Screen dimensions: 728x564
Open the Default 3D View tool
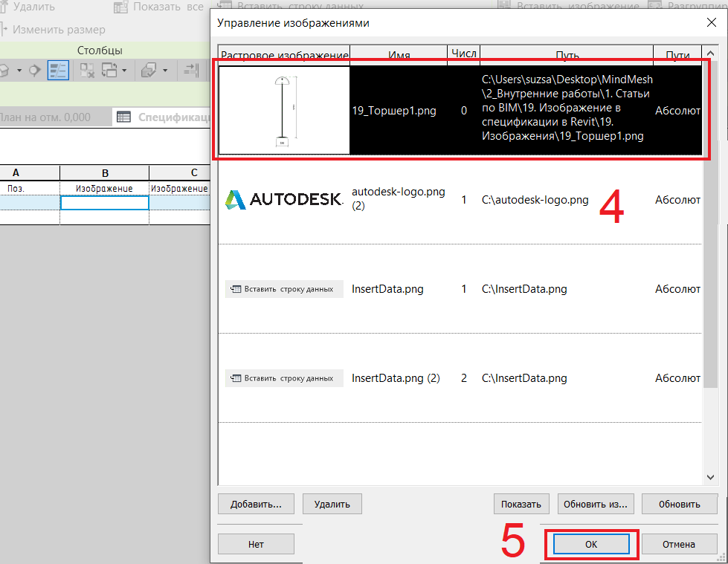(x=4, y=71)
